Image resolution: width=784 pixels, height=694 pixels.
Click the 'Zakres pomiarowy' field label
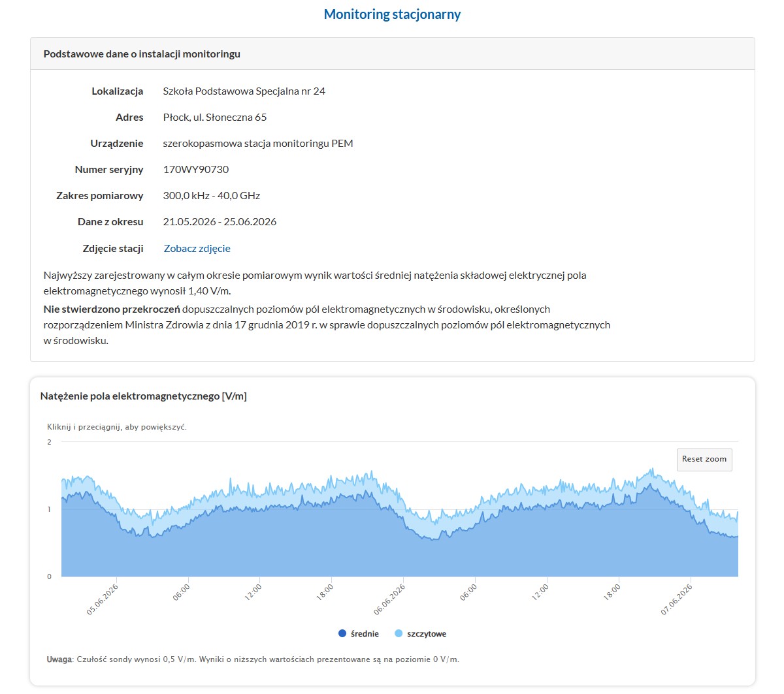tap(100, 196)
